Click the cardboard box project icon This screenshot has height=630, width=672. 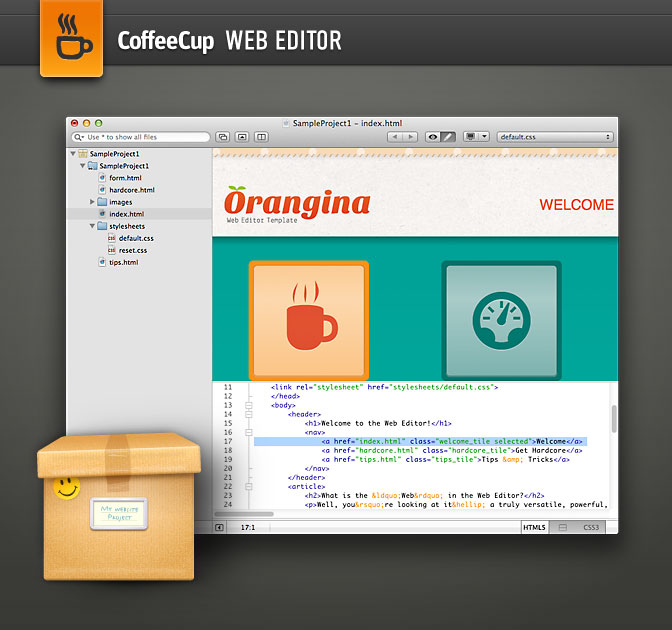119,507
